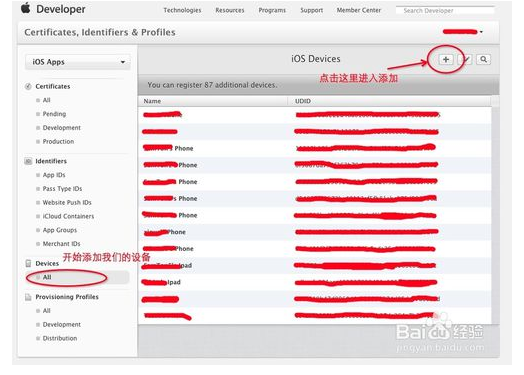
Task: Select Development under Provisioning Profiles
Action: tap(61, 325)
